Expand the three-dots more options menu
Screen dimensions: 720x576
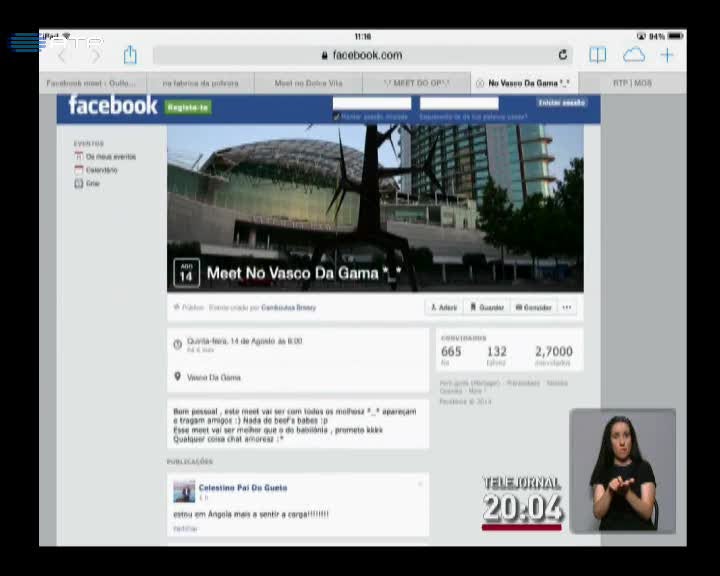[567, 308]
